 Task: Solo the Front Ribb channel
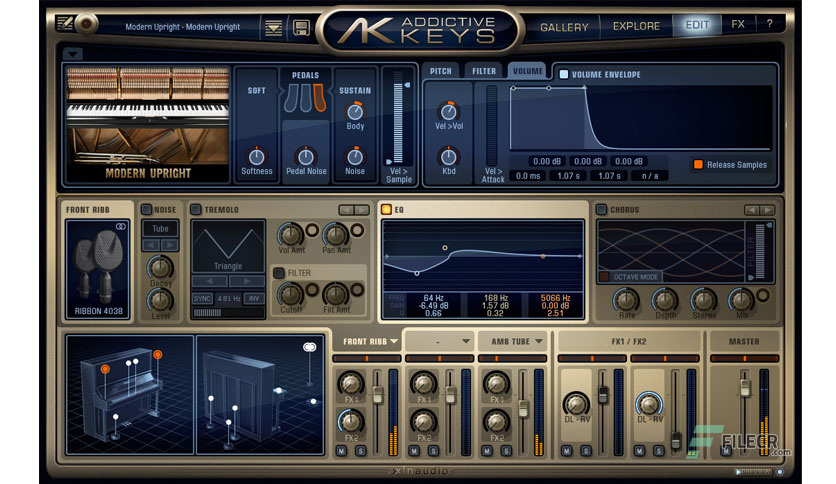click(361, 451)
